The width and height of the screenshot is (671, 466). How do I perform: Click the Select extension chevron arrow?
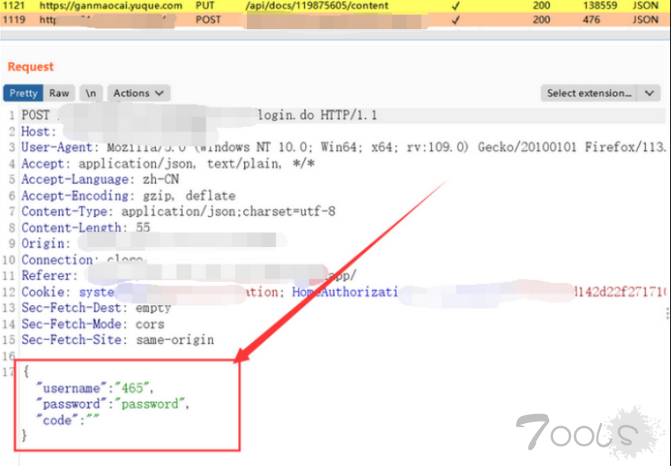click(x=649, y=93)
